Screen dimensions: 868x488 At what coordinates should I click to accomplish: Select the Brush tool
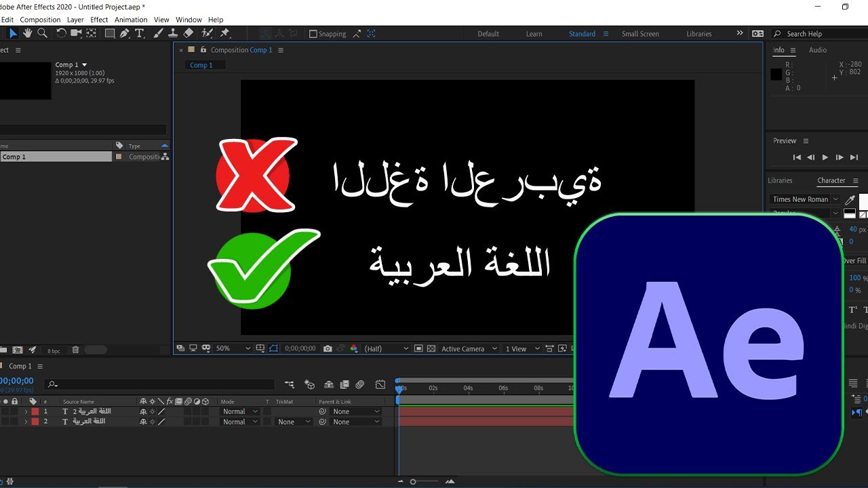158,33
